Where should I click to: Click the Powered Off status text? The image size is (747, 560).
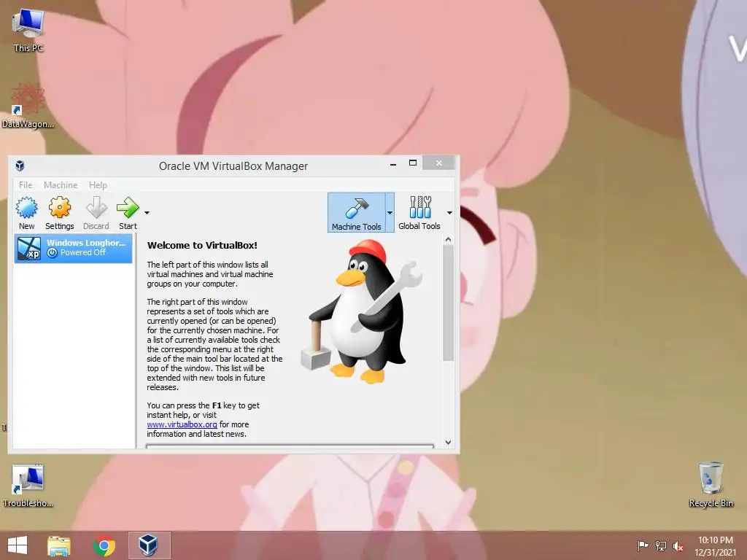coord(83,252)
